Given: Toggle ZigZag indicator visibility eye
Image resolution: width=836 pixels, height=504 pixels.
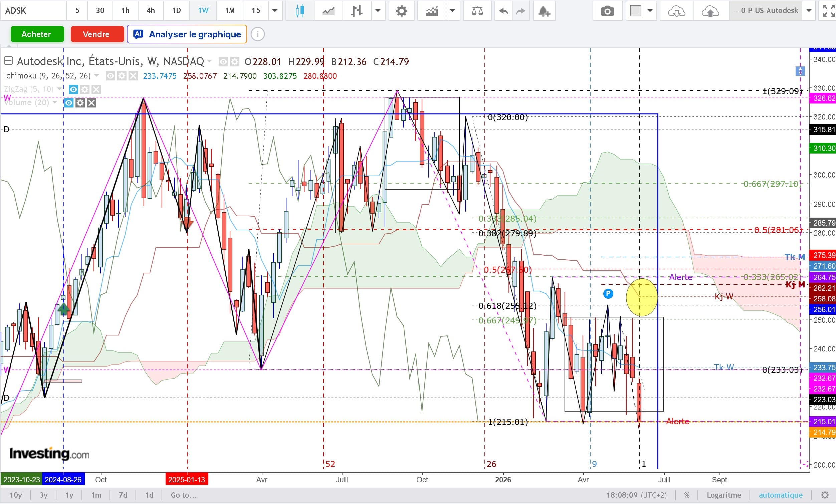Looking at the screenshot, I should coord(73,89).
